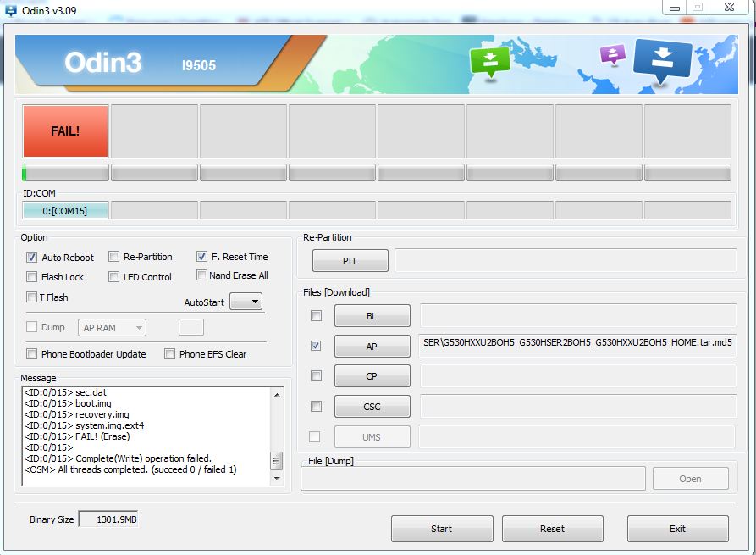Enable Phone Bootloader Update
This screenshot has width=756, height=555.
click(32, 353)
